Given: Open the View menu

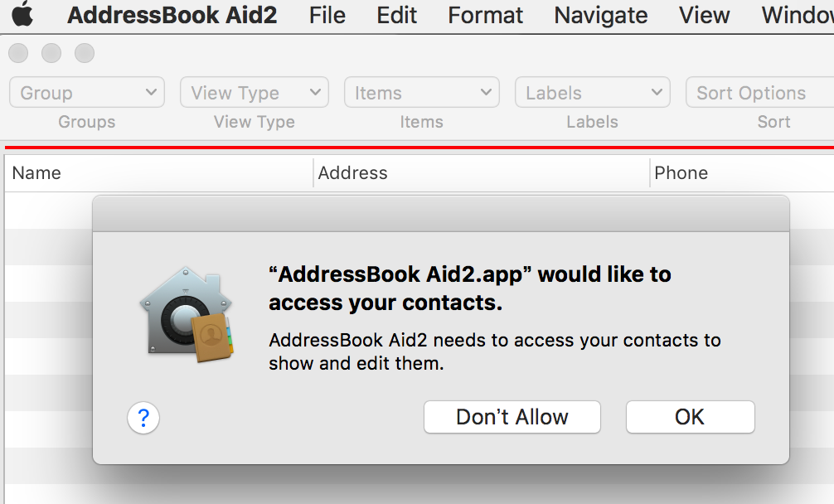Looking at the screenshot, I should (x=705, y=15).
